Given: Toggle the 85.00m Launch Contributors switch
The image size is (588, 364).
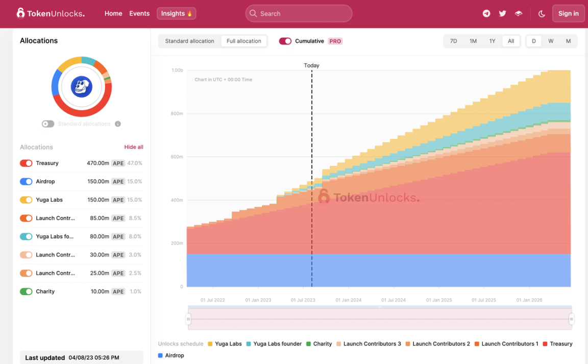Looking at the screenshot, I should click(x=26, y=219).
